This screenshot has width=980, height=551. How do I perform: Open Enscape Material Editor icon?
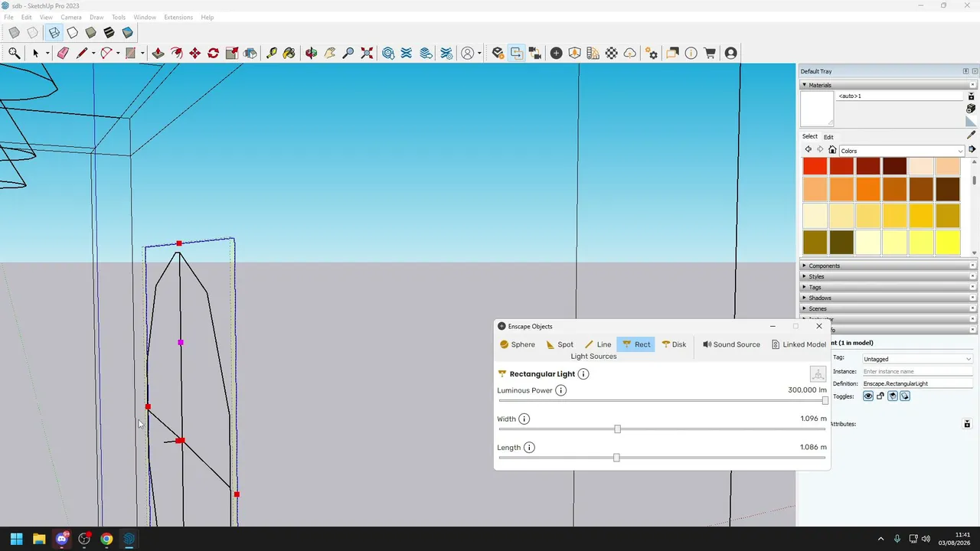click(611, 53)
